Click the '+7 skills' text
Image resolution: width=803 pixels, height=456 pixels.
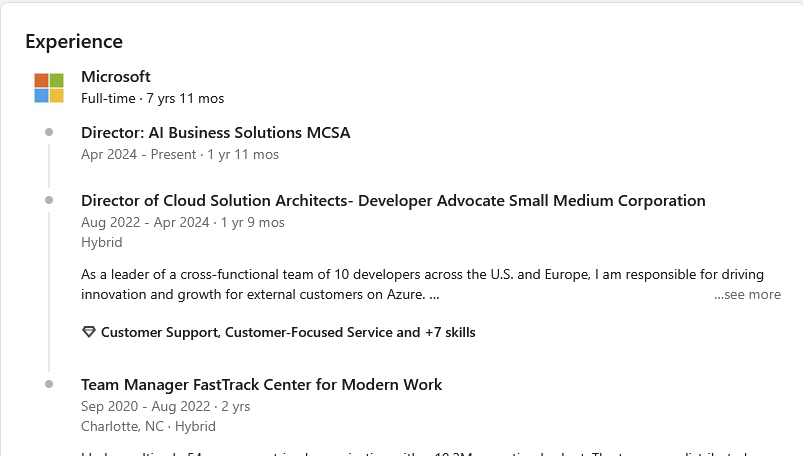click(450, 332)
